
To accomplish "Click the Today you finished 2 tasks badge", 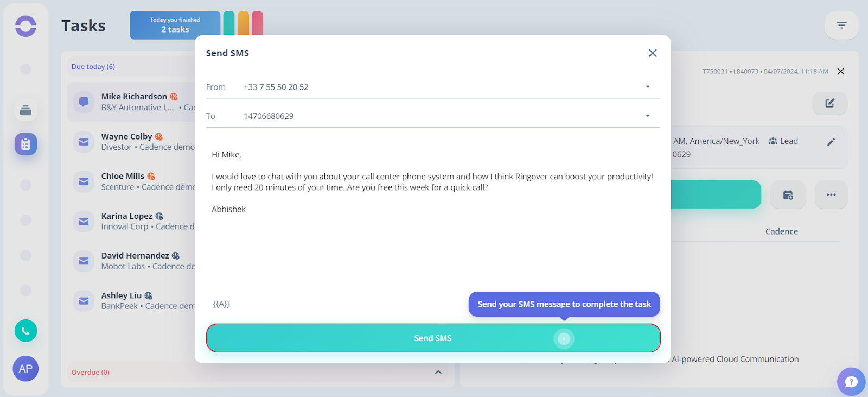I will click(175, 25).
